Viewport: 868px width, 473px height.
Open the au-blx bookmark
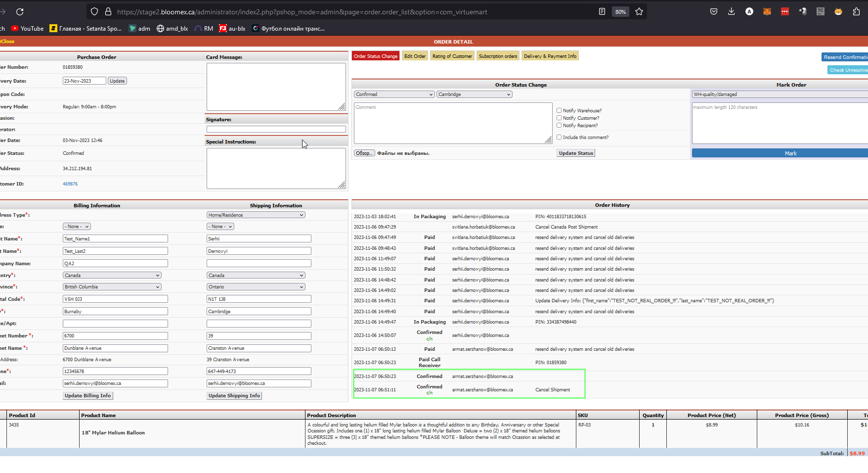232,29
